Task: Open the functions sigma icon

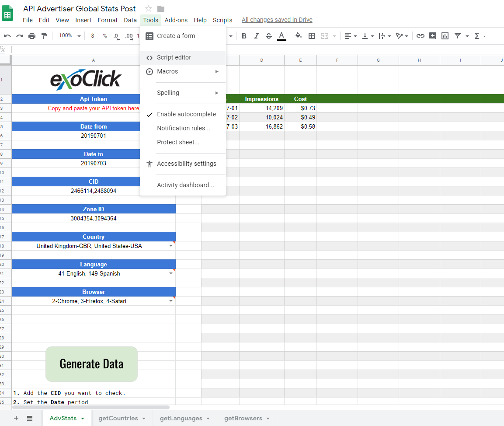Action: [477, 36]
